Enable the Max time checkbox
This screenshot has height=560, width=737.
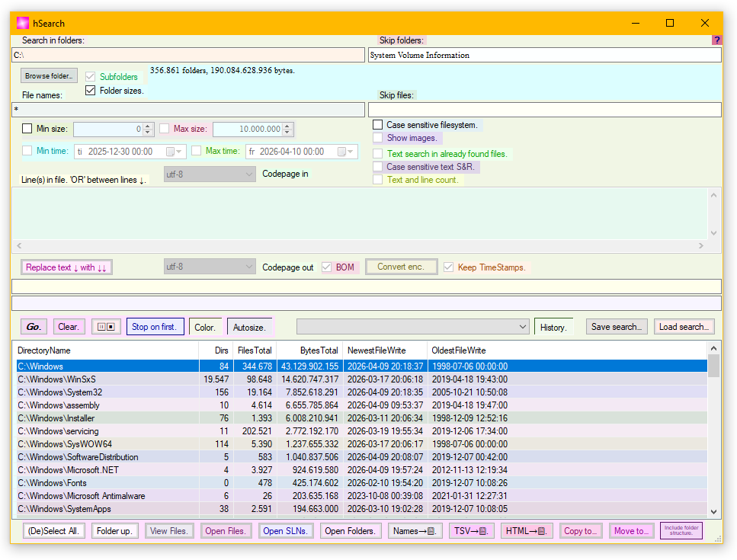[197, 151]
